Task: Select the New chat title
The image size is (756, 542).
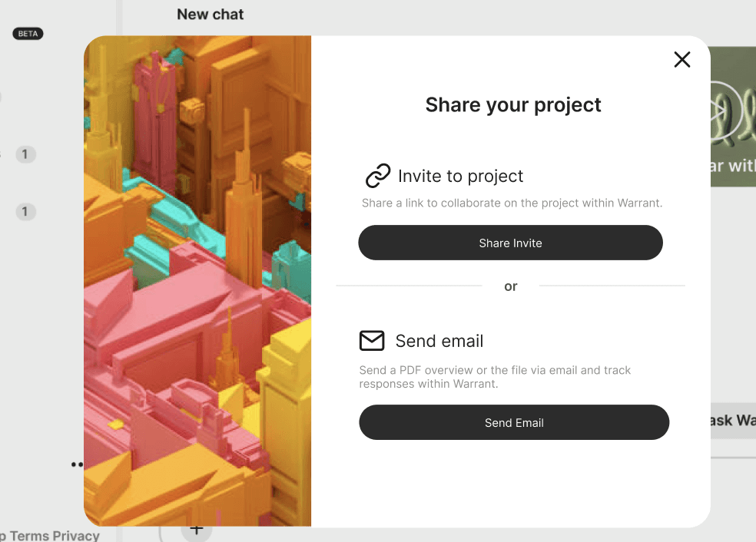Action: click(211, 15)
